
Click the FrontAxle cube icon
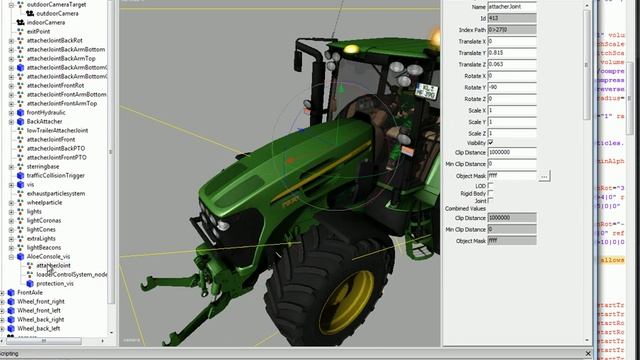tap(11, 292)
